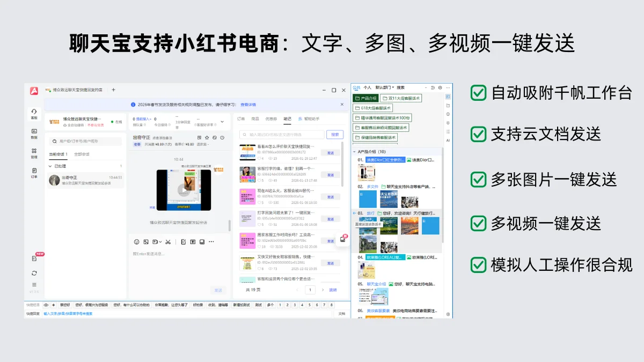The image size is (644, 362).
Task: Click the refresh icon in left sidebar
Action: [x=34, y=273]
